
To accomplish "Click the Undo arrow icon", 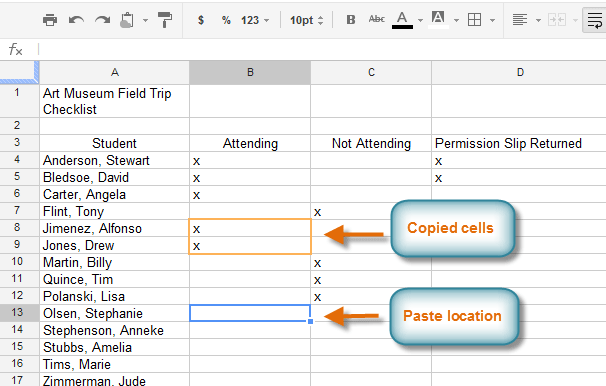I will coord(76,19).
